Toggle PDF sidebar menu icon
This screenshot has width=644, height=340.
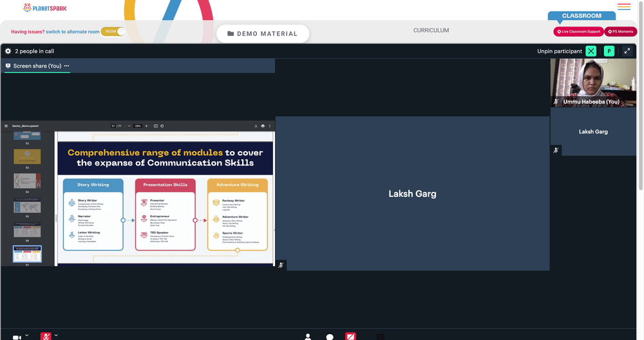tap(6, 126)
